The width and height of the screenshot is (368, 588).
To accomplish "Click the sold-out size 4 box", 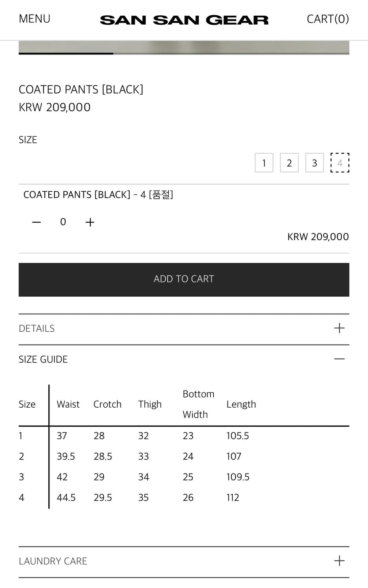I will 340,163.
